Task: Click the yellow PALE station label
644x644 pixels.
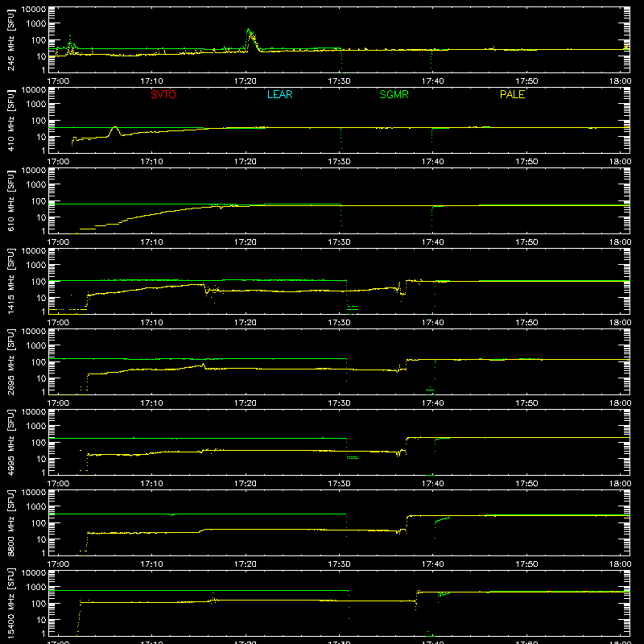Action: click(x=512, y=94)
